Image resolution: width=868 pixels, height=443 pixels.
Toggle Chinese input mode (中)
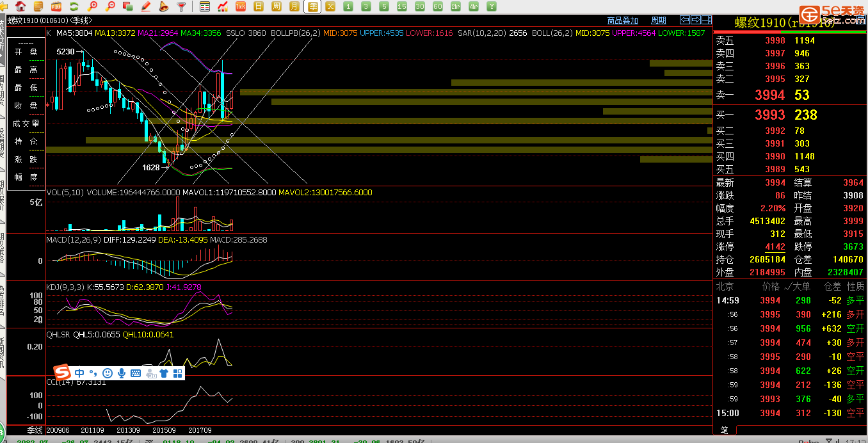(x=79, y=373)
